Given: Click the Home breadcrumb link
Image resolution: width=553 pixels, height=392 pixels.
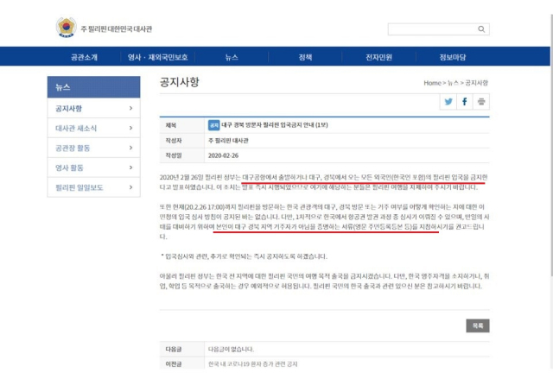Looking at the screenshot, I should click(x=432, y=83).
